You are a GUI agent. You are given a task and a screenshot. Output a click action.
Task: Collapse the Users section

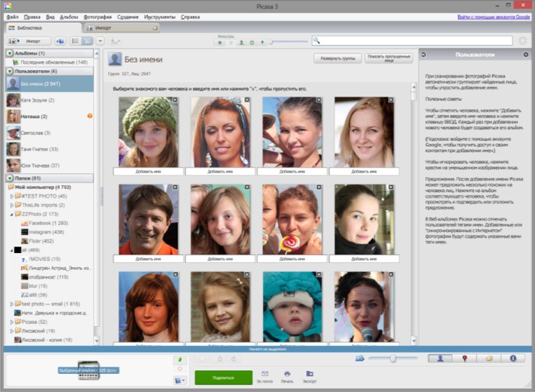click(x=10, y=71)
